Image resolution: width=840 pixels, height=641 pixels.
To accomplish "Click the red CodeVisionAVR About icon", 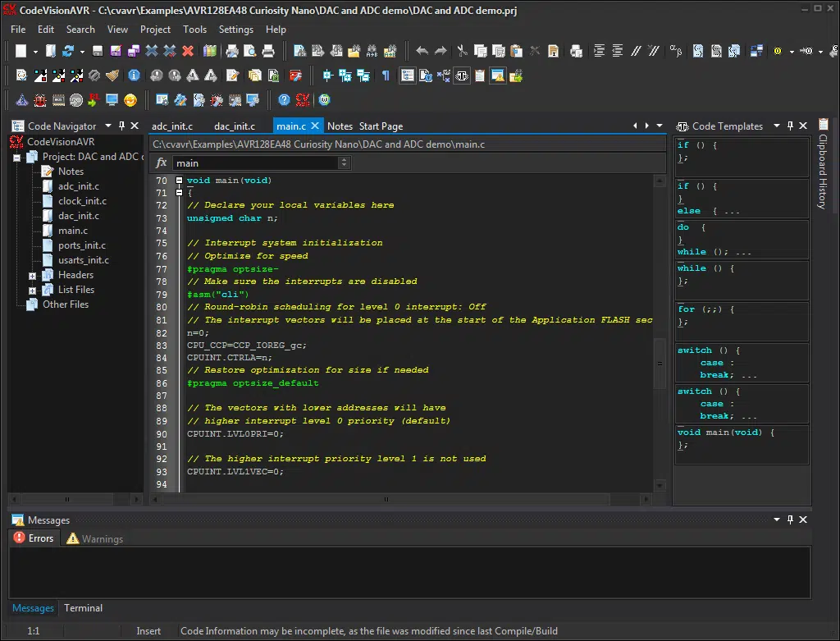I will coord(303,99).
